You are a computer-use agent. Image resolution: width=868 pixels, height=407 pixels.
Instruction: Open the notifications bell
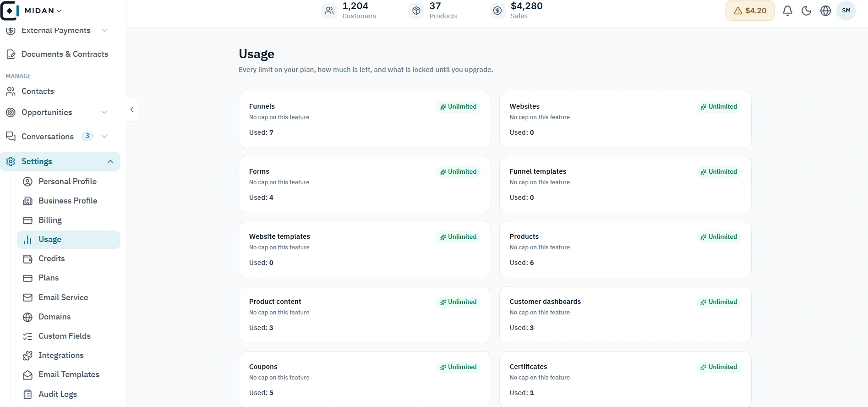[787, 11]
